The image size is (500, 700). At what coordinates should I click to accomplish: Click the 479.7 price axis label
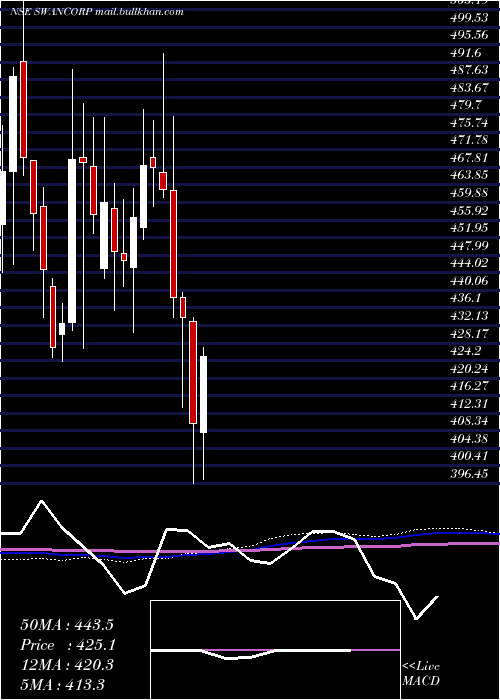[466, 105]
